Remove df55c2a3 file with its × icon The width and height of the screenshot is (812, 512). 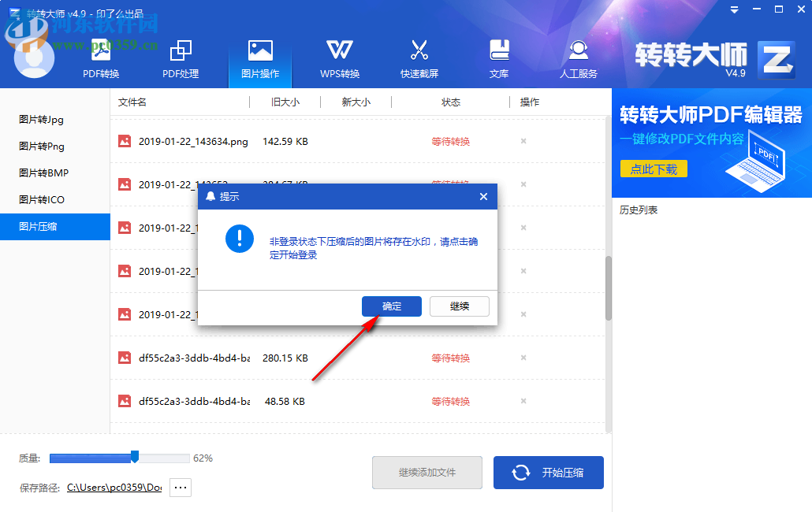point(523,358)
